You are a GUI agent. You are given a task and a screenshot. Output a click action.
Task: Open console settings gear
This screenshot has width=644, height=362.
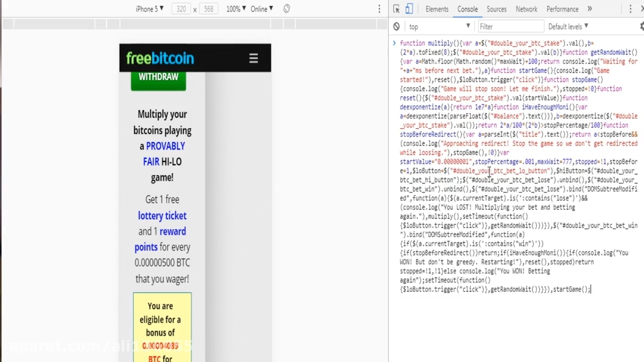pos(641,27)
